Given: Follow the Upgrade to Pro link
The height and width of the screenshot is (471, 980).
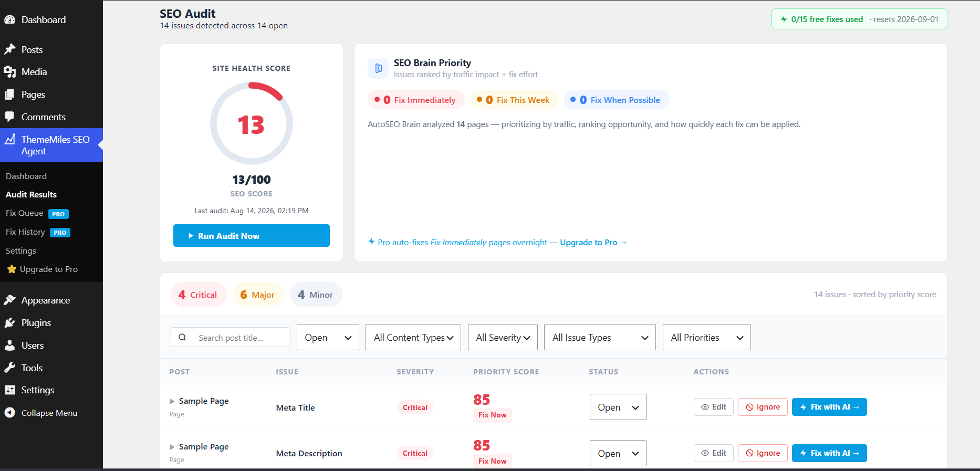Looking at the screenshot, I should coord(593,243).
